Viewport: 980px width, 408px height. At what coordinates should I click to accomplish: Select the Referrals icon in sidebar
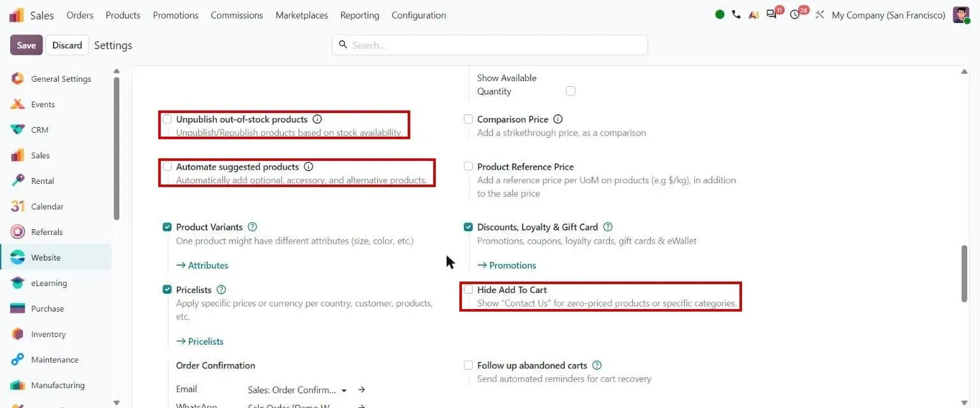[x=18, y=232]
